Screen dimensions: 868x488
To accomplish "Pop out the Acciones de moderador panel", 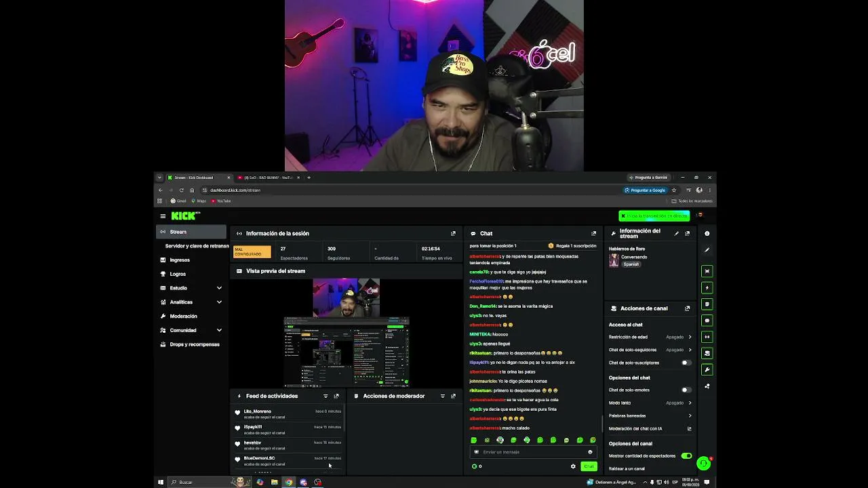I will point(453,396).
